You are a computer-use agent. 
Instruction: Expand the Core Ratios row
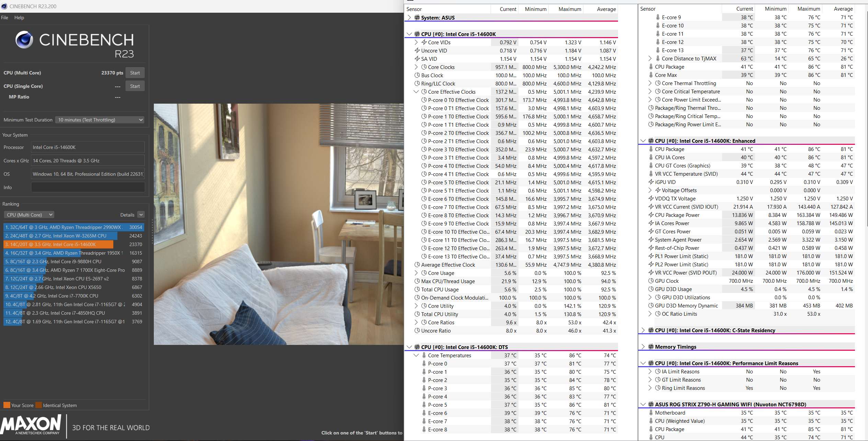click(x=416, y=322)
